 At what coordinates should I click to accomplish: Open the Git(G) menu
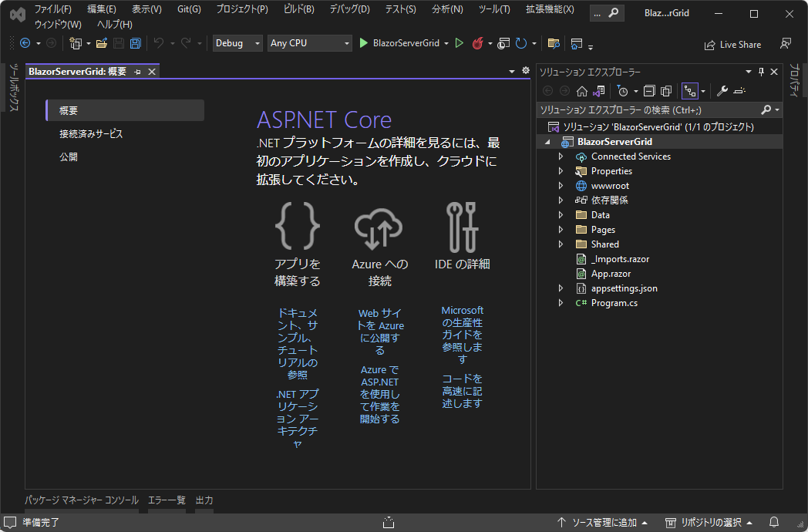click(x=189, y=9)
